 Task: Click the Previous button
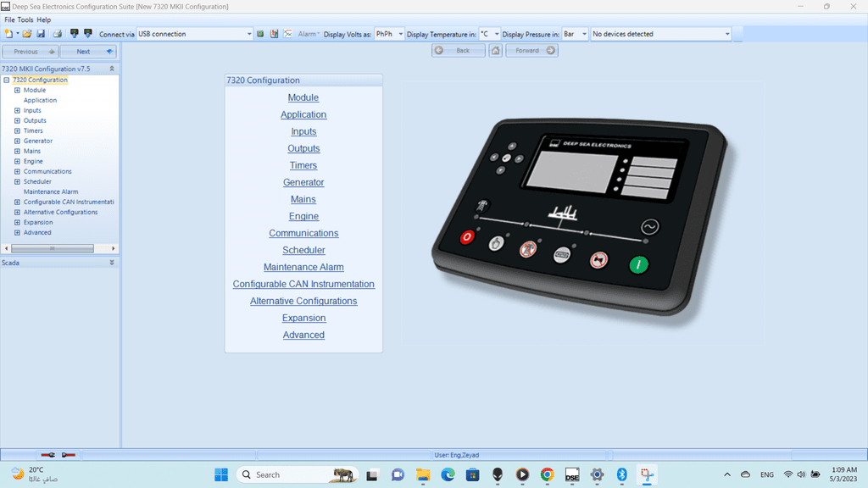tap(30, 52)
